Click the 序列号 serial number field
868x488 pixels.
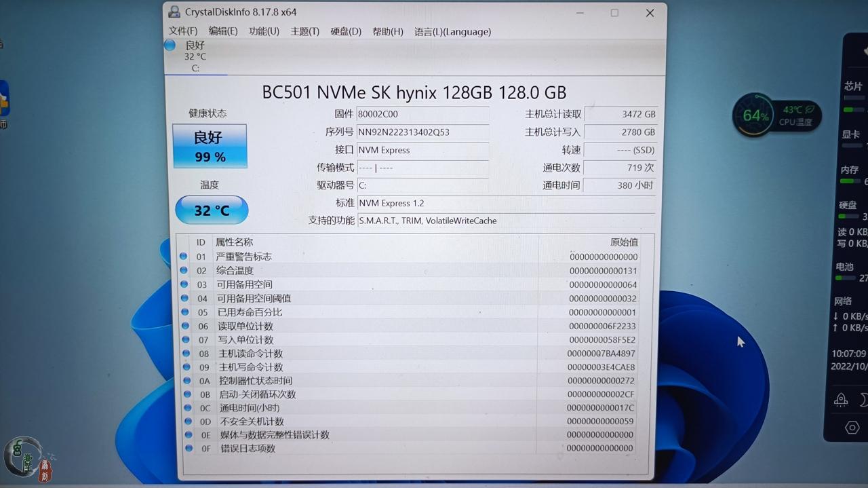pos(422,132)
